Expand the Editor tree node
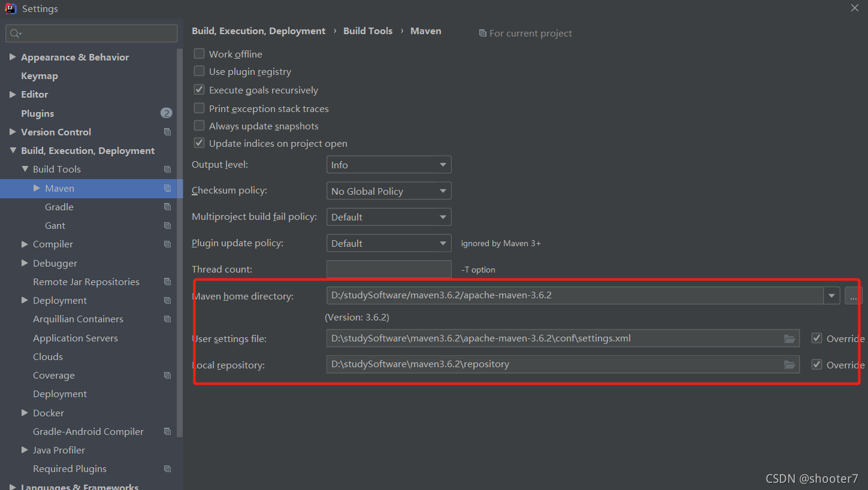The width and height of the screenshot is (868, 490). [13, 94]
